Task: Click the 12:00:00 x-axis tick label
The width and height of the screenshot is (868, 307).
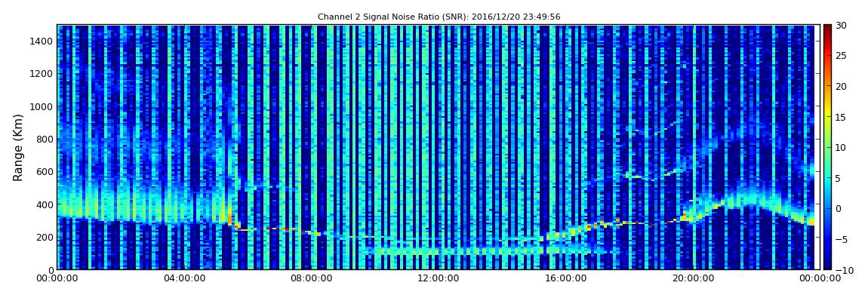Action: 437,278
